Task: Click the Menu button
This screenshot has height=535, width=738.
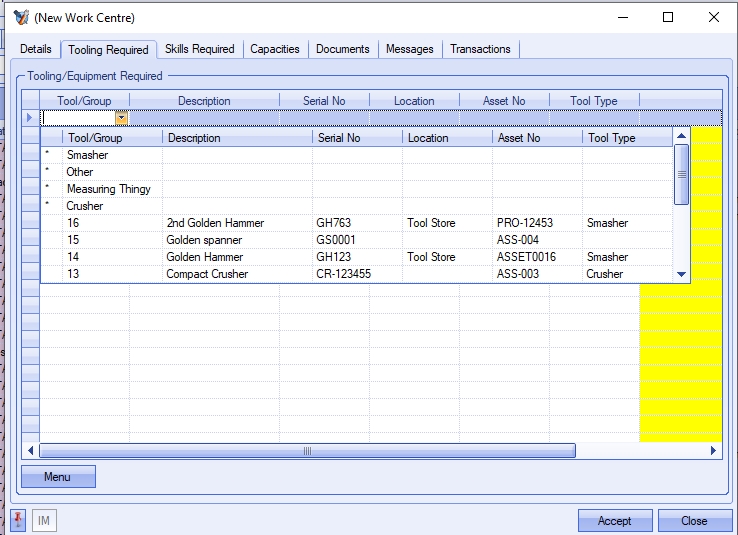Action: (x=58, y=477)
